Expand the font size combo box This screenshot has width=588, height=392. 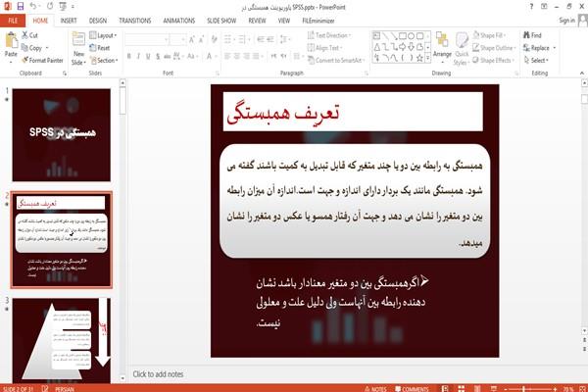point(183,39)
